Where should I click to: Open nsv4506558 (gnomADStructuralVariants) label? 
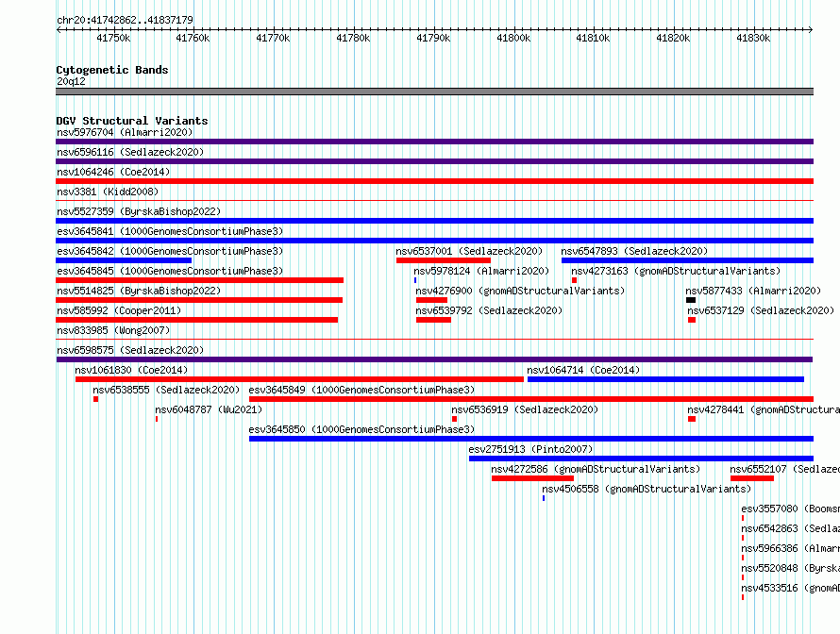[x=647, y=489]
